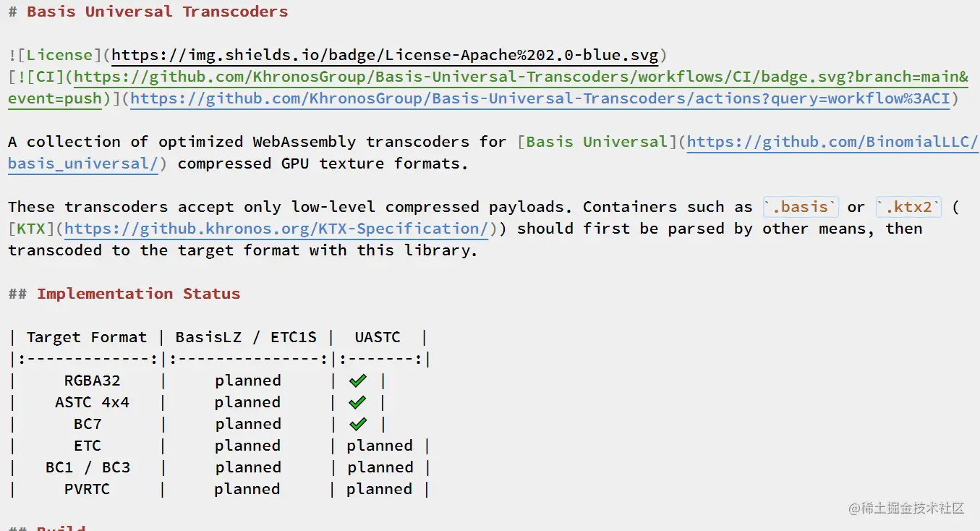Click the 'BasisLZ / ETC1S' column header
The width and height of the screenshot is (980, 531).
246,337
